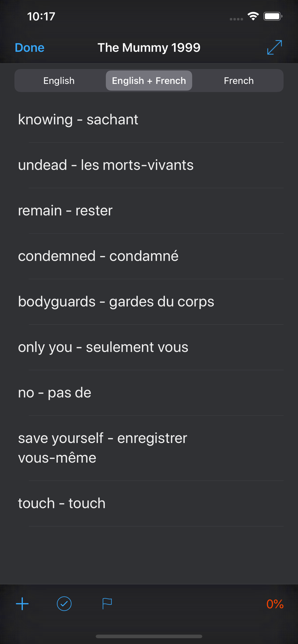
Task: Tap the flag icon in bottom toolbar
Action: point(107,604)
